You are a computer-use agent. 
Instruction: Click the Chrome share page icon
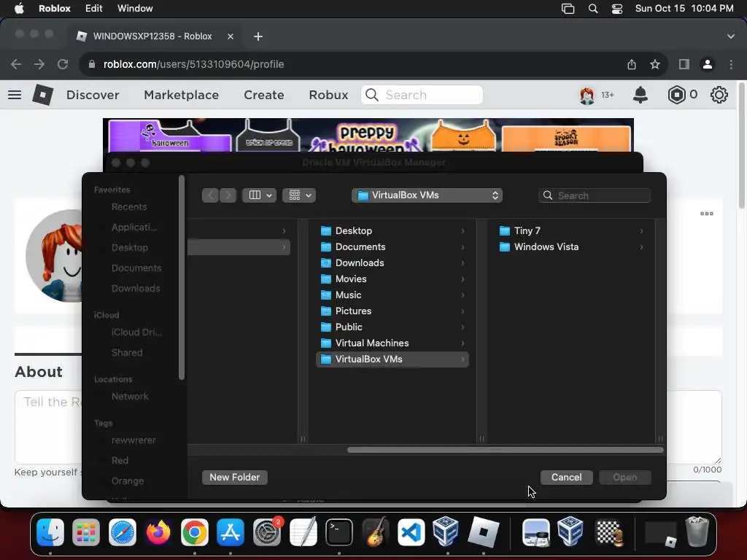632,64
